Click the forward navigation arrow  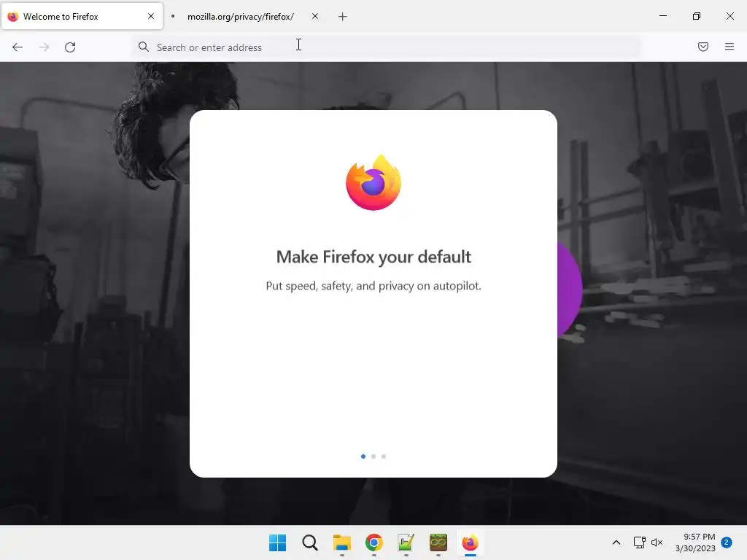pyautogui.click(x=44, y=47)
